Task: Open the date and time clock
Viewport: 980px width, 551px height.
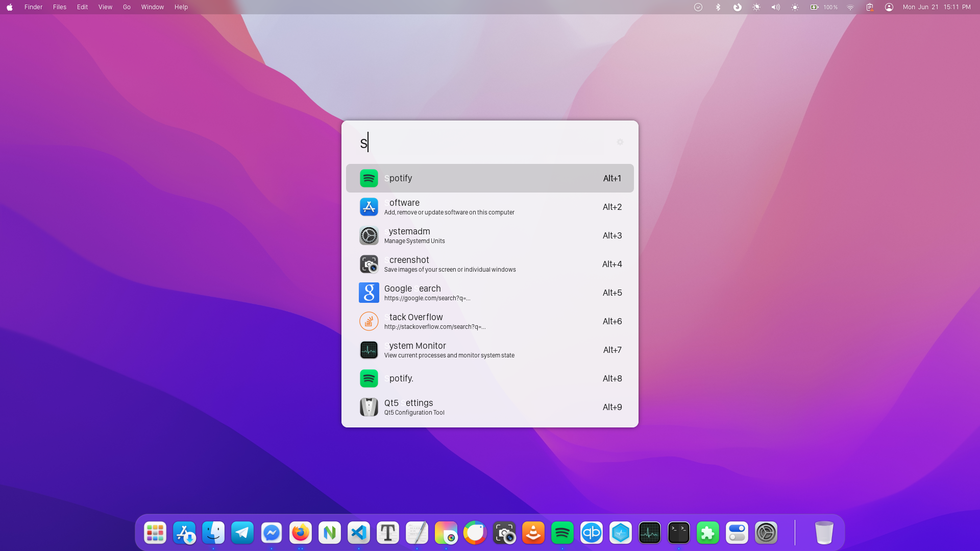Action: click(x=937, y=7)
